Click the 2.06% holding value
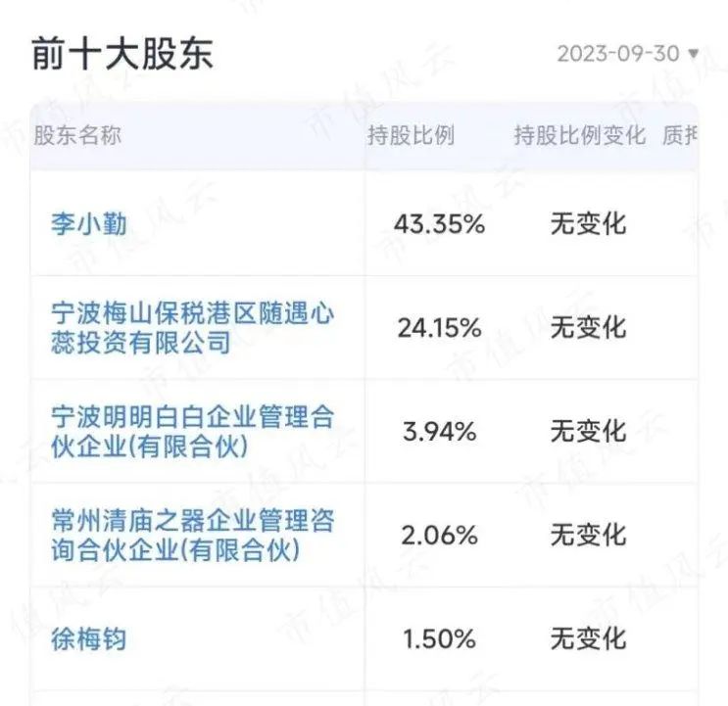 [x=439, y=536]
